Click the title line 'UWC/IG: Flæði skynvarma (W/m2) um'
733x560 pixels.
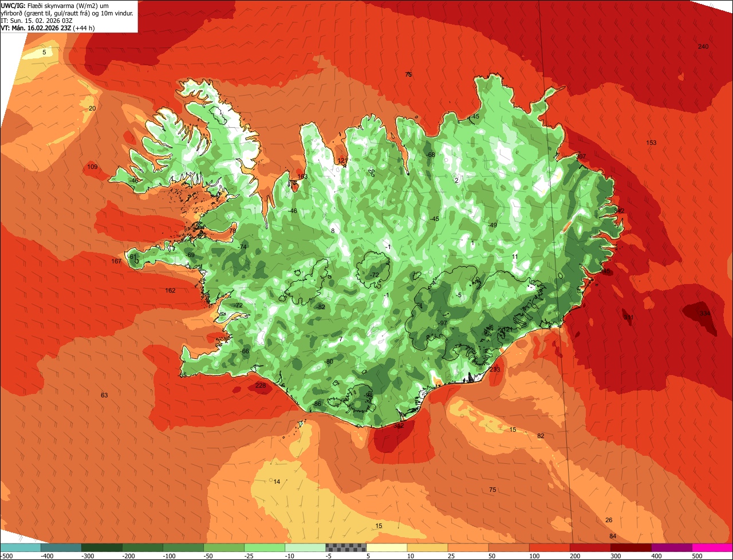(x=55, y=5)
